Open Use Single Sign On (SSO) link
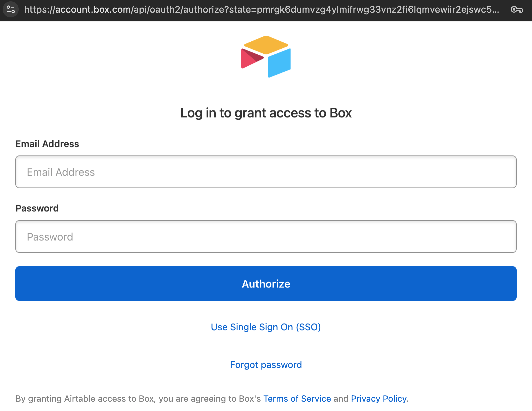 pyautogui.click(x=266, y=327)
